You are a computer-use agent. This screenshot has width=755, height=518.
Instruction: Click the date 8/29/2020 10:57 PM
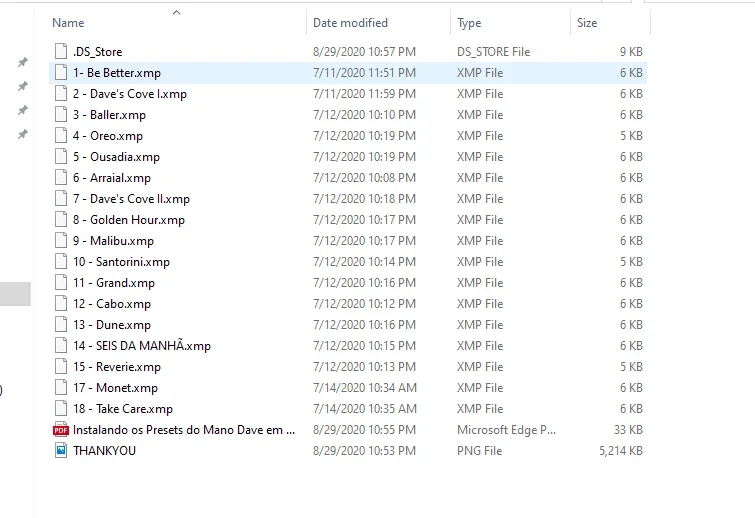tap(364, 52)
